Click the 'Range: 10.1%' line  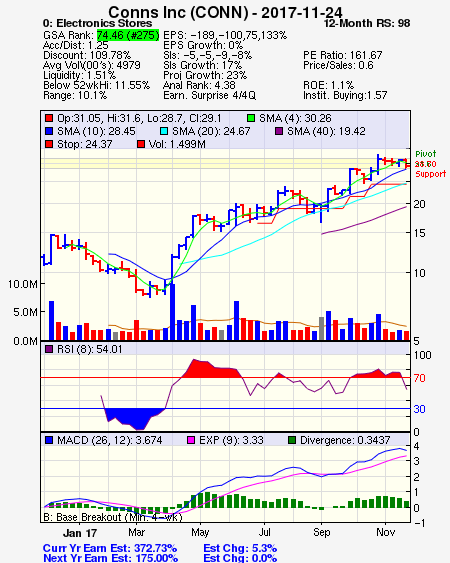coord(75,96)
